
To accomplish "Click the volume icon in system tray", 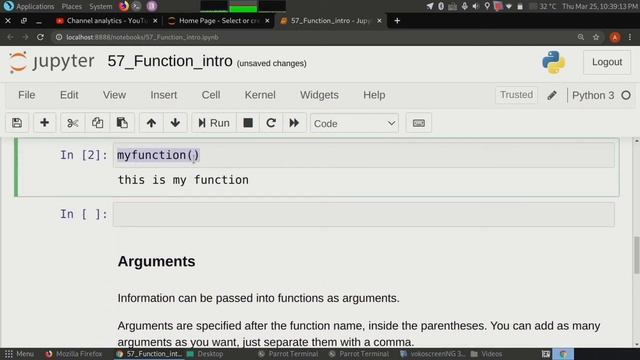I will [476, 6].
